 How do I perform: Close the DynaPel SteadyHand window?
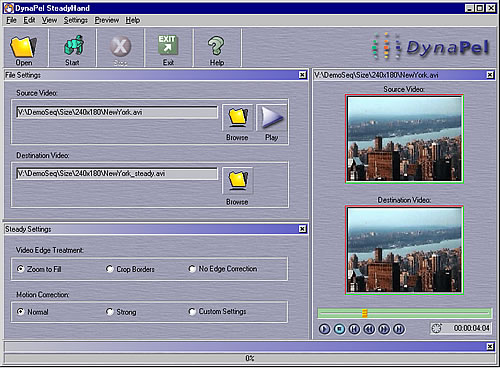tap(491, 8)
